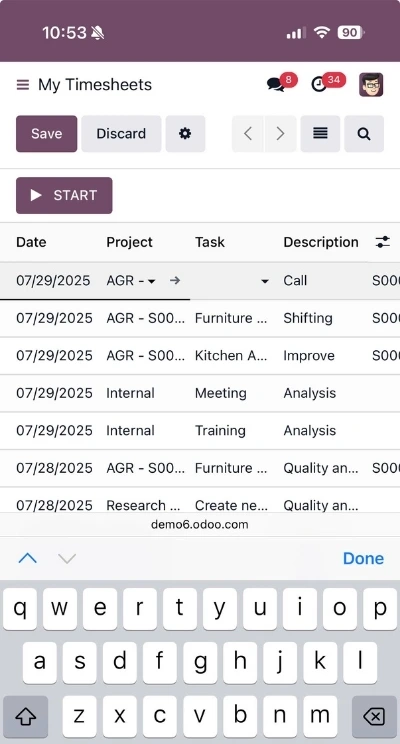This screenshot has height=744, width=400.
Task: Tap the l key
Action: [360, 662]
